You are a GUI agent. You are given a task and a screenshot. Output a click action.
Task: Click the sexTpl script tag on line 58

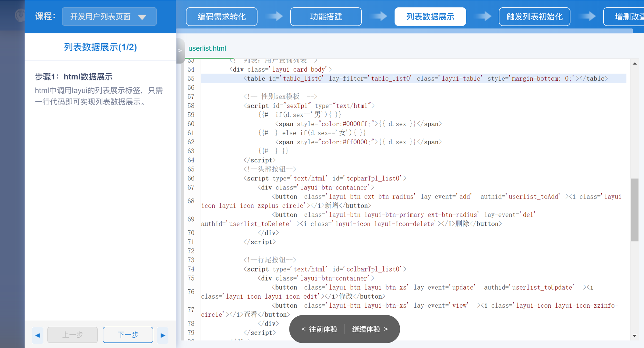tap(309, 106)
